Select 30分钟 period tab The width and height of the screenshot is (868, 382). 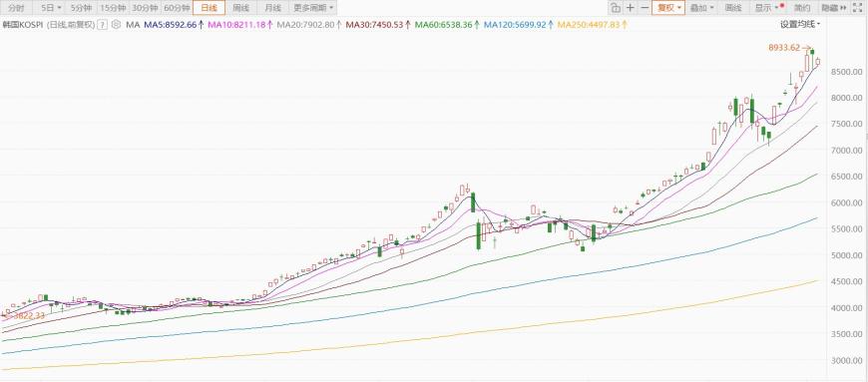tap(145, 8)
